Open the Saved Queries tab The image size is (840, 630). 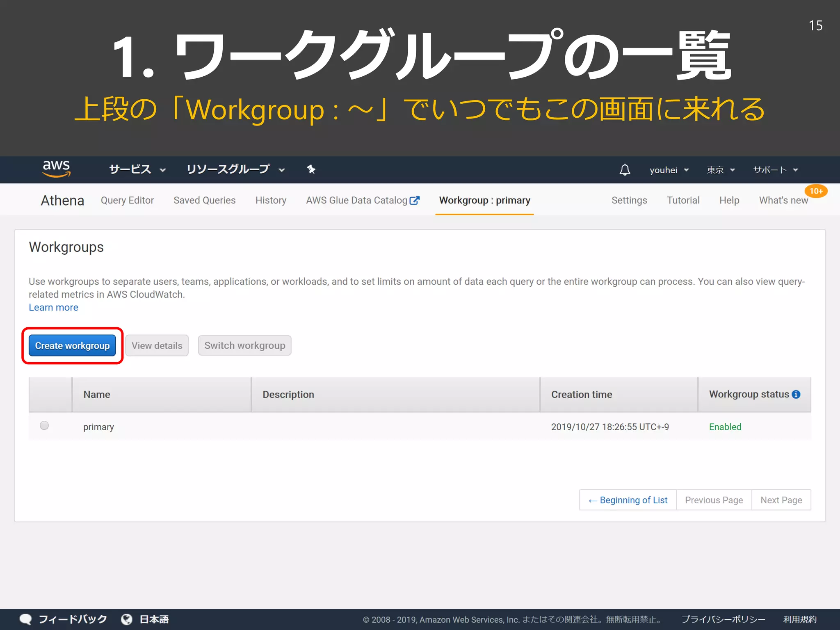click(204, 200)
